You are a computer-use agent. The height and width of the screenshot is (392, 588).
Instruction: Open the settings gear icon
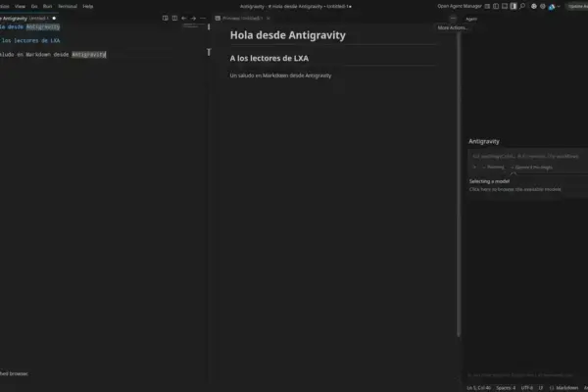pos(543,6)
